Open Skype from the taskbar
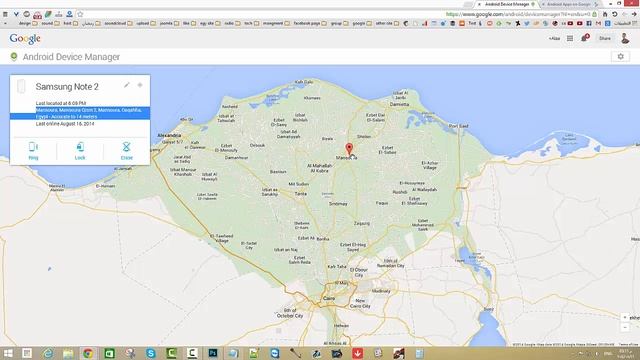Screen dimensions: 640x360 151,353
